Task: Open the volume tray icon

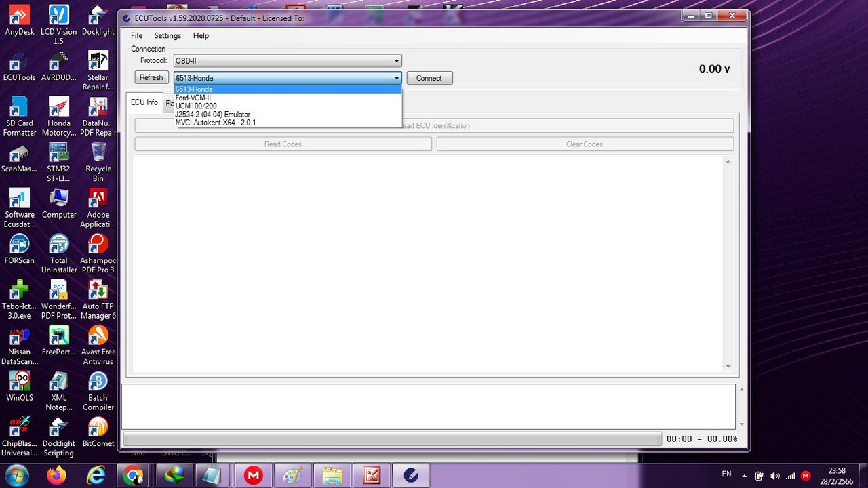Action: click(x=775, y=476)
